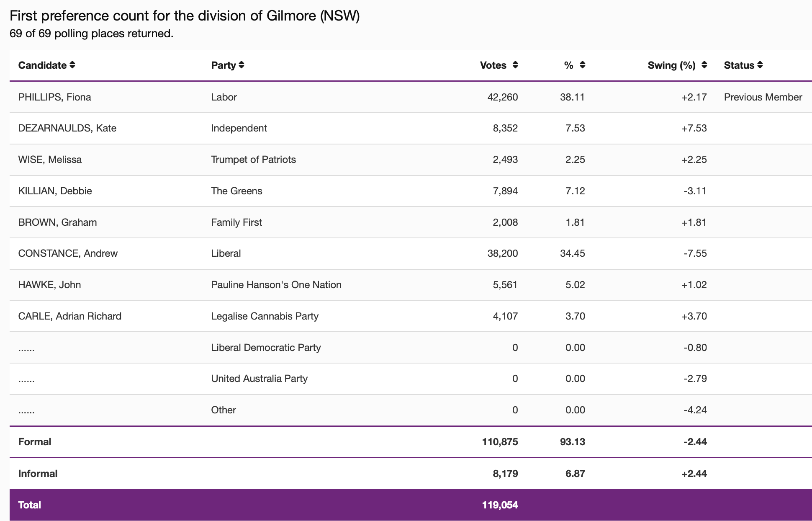The height and width of the screenshot is (521, 812).
Task: Click the Swing (%) sort icon
Action: coord(704,65)
